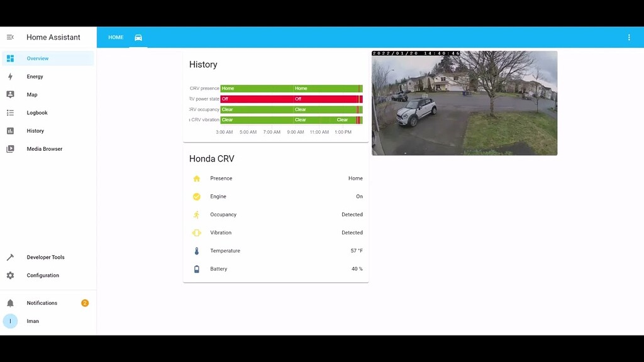Click the Vibration sensor icon

point(197,233)
